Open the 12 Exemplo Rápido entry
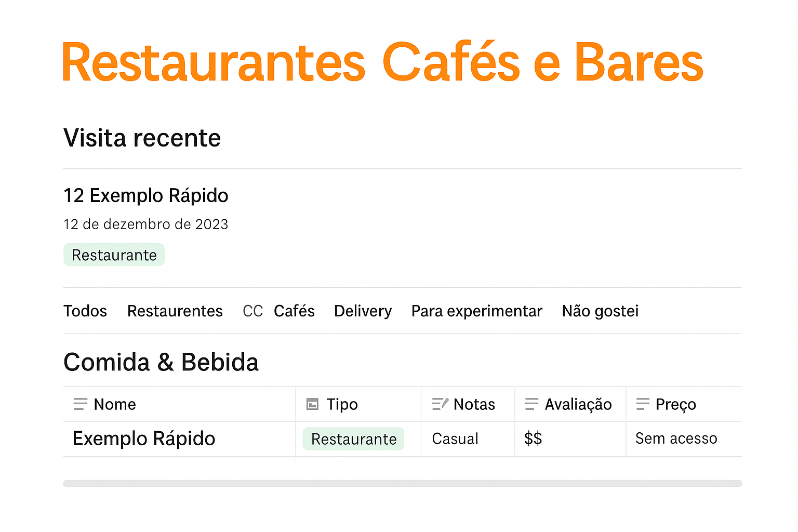This screenshot has width=798, height=532. (x=146, y=196)
